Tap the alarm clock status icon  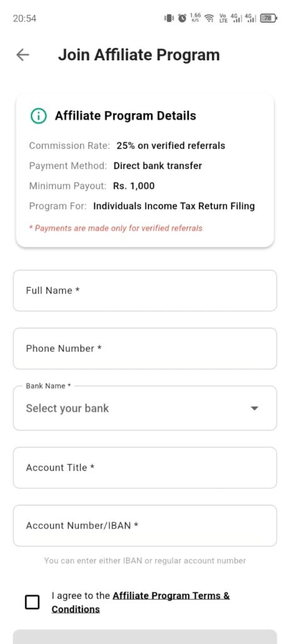coord(182,18)
